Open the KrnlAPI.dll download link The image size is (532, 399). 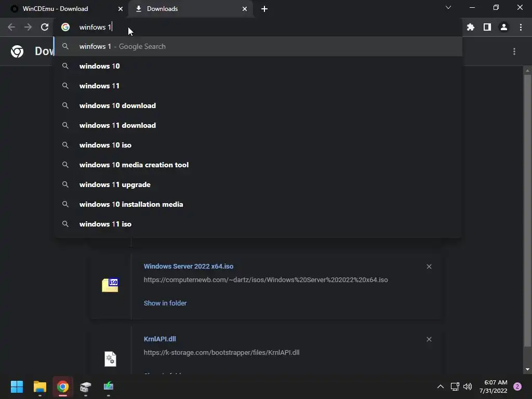(159, 339)
